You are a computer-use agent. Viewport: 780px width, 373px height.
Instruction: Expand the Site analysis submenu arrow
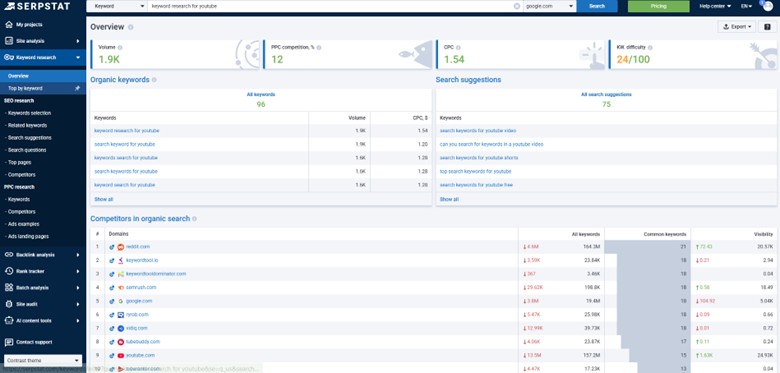pyautogui.click(x=78, y=41)
